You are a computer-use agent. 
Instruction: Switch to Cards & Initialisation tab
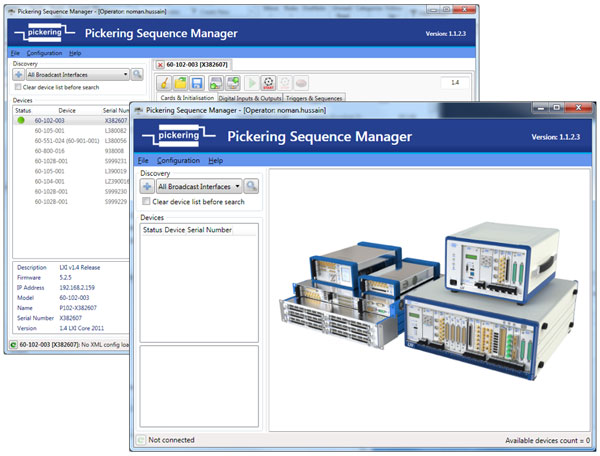pos(187,98)
